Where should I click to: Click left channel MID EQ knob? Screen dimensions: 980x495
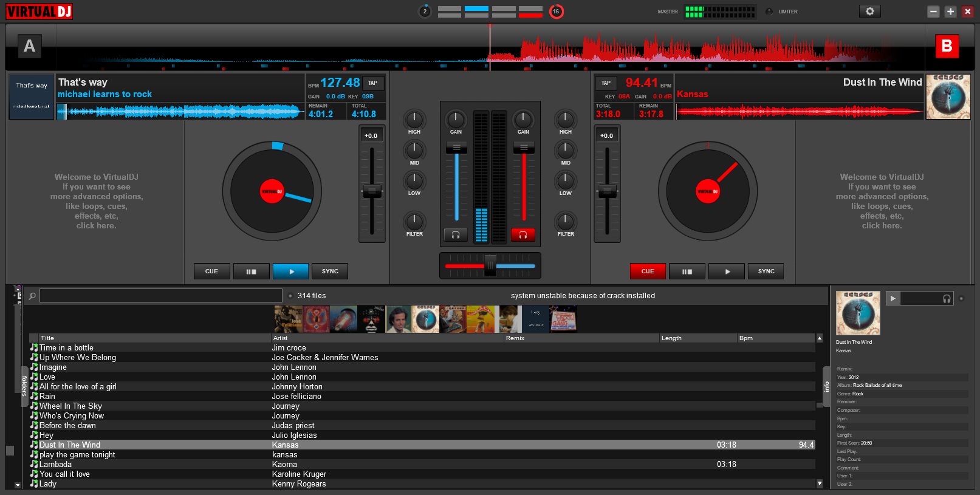pyautogui.click(x=414, y=149)
